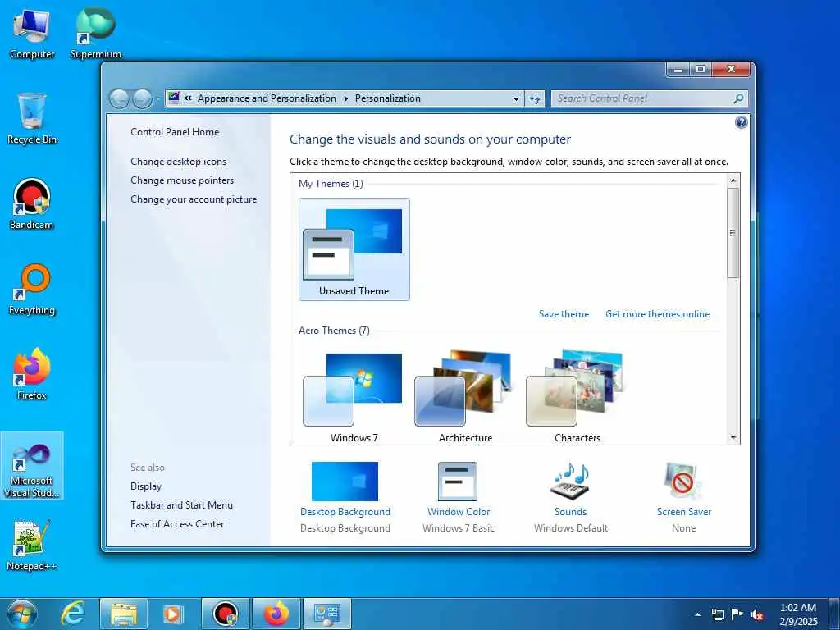
Task: Select the Microsoft Visual Studio shortcut
Action: point(32,466)
